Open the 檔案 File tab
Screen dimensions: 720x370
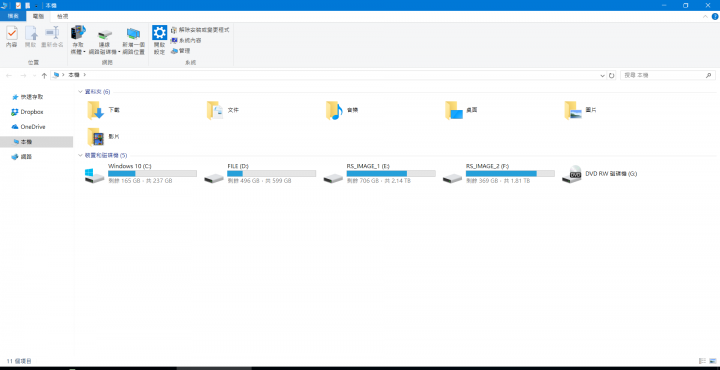(13, 16)
